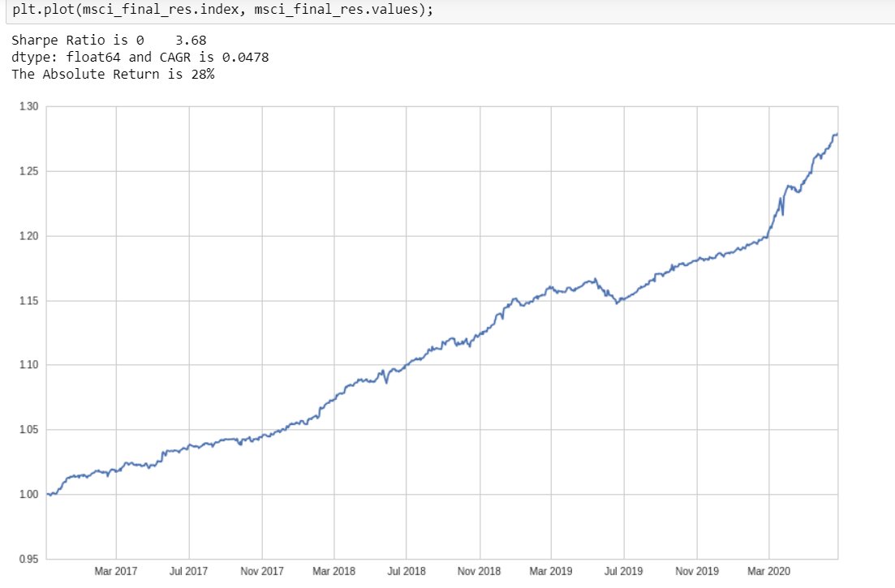
Task: Click the Nov 2017 axis label
Action: (261, 571)
